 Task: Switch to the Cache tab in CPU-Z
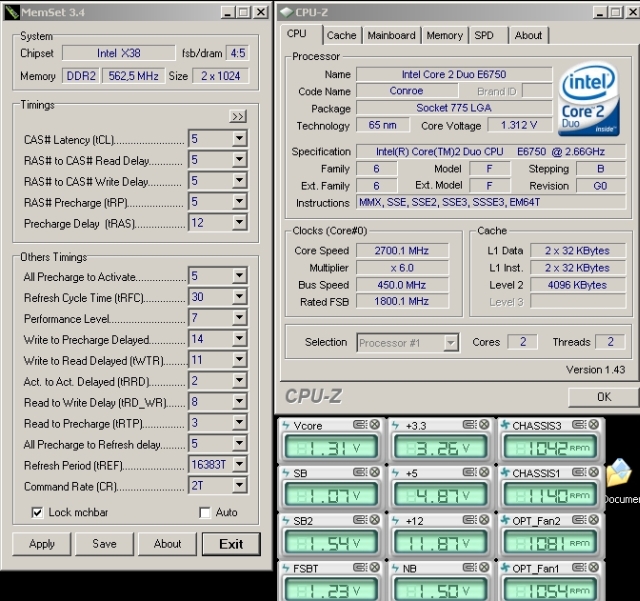[x=342, y=36]
